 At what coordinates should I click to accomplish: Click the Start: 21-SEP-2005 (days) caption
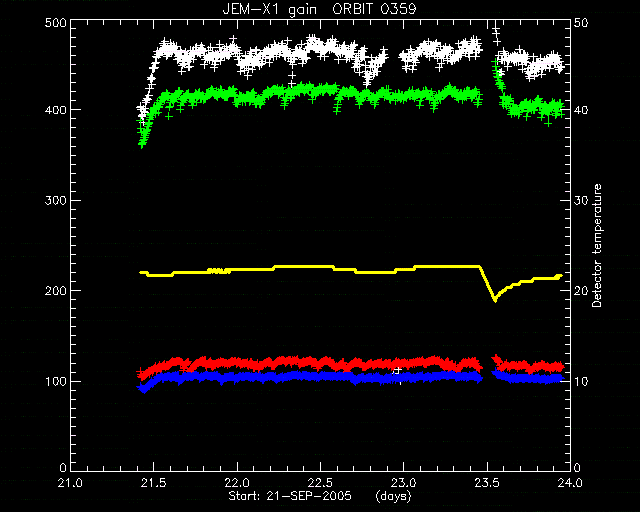click(320, 496)
